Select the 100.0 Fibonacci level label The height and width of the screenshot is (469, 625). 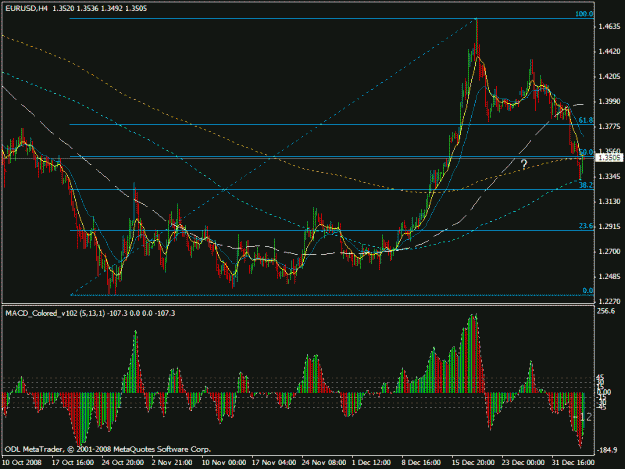click(584, 14)
